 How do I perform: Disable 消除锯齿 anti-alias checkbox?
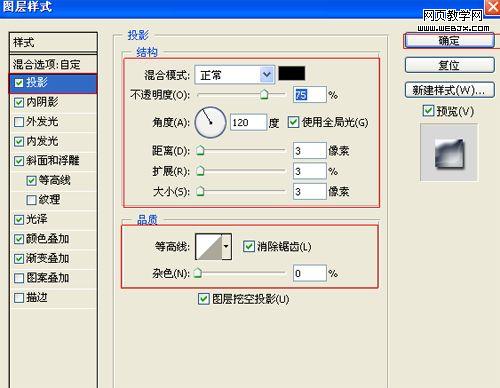coord(249,247)
